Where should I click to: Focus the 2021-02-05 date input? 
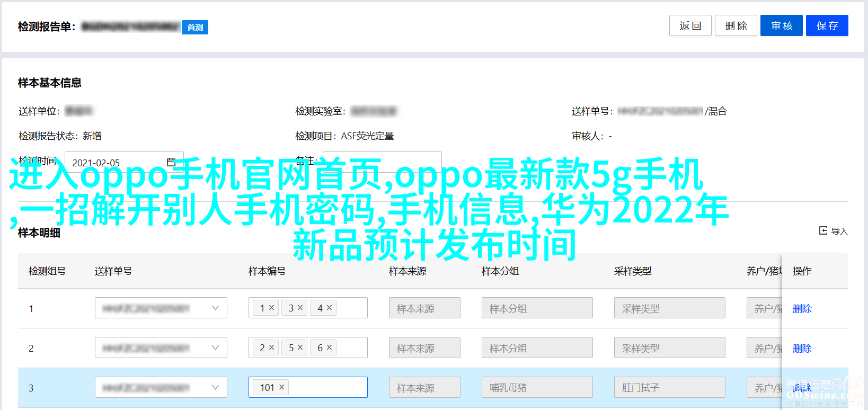coord(124,163)
